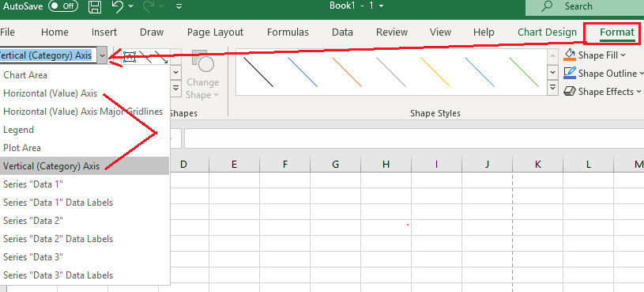Open the Undo history dropdown arrow
The height and width of the screenshot is (292, 644).
[131, 6]
